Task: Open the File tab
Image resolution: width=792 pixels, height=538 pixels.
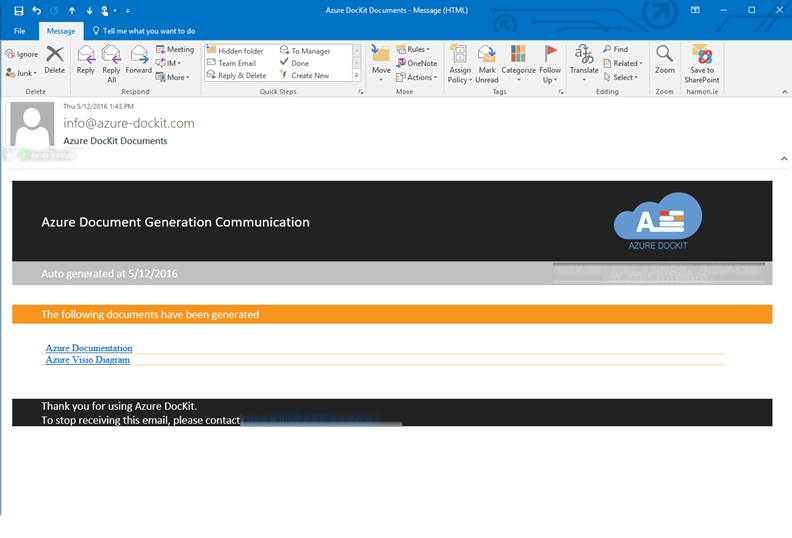Action: coord(20,31)
